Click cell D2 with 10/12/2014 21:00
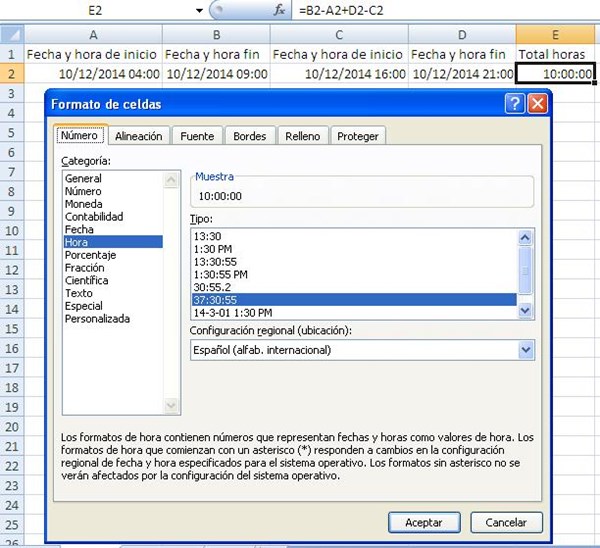The image size is (600, 548). point(462,74)
